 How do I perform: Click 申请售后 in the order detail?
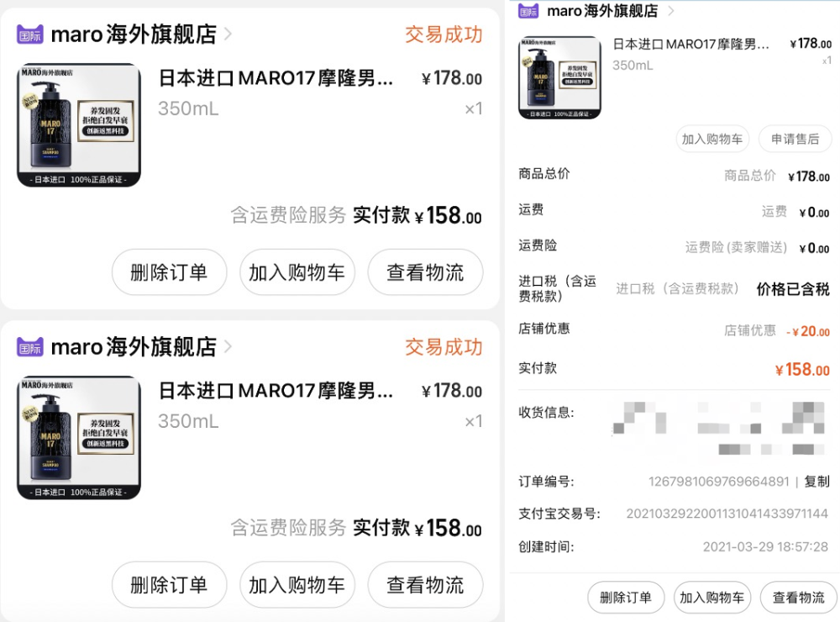point(795,140)
